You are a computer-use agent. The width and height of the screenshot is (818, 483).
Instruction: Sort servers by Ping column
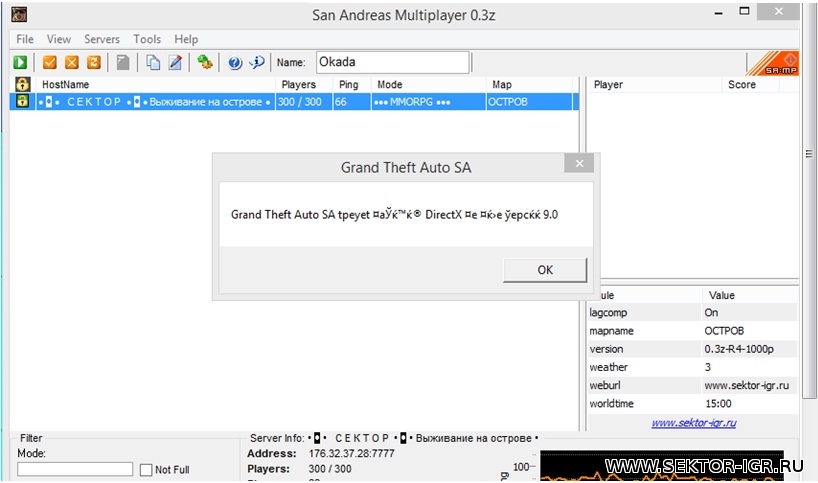coord(352,84)
